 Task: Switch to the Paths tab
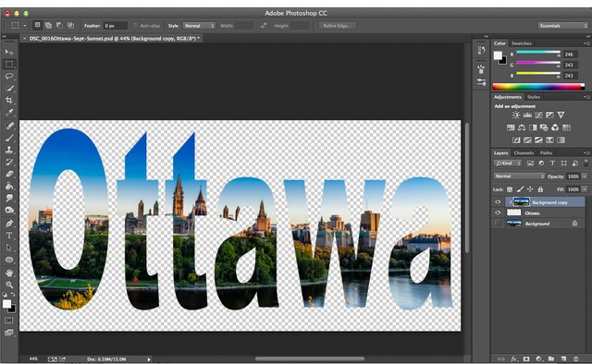point(546,152)
